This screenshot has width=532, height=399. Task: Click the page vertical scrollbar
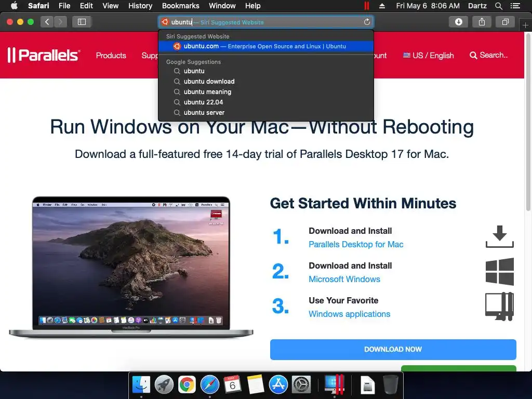click(x=528, y=122)
